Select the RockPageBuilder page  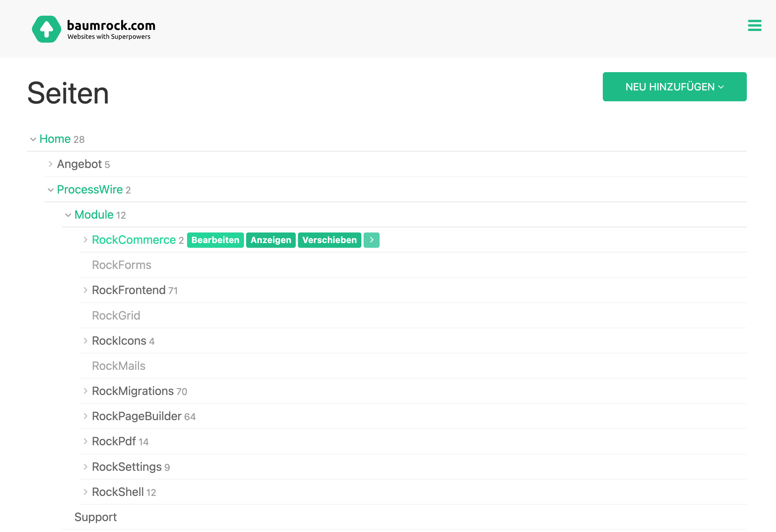click(136, 416)
